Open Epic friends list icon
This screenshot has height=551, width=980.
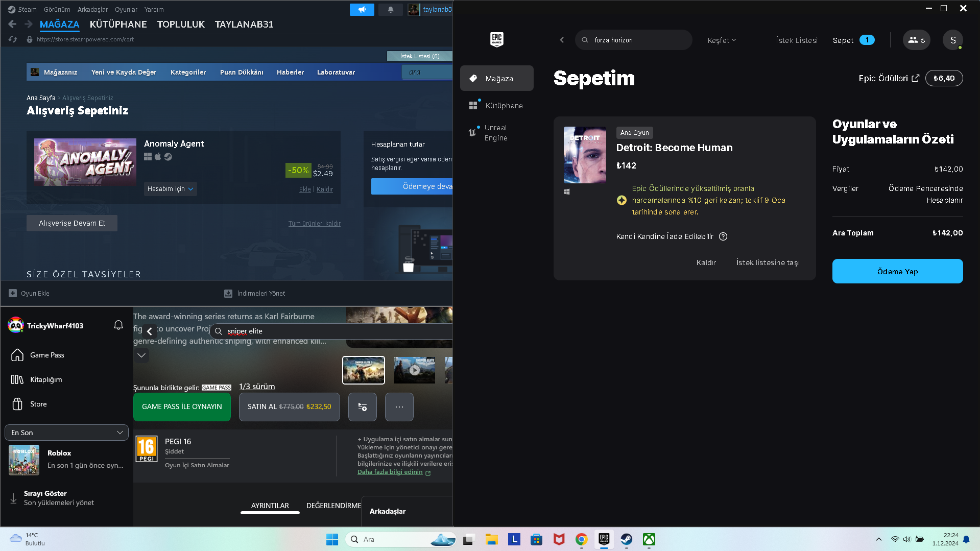pyautogui.click(x=917, y=40)
